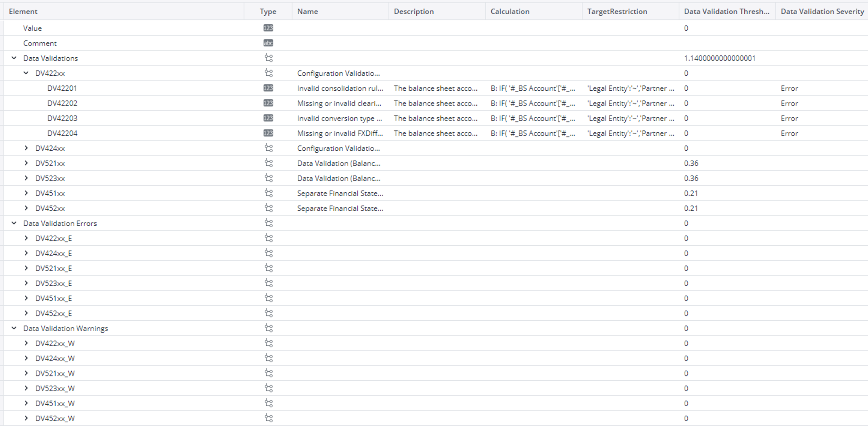The height and width of the screenshot is (429, 868).
Task: Collapse the DV422xx group
Action: tap(26, 73)
